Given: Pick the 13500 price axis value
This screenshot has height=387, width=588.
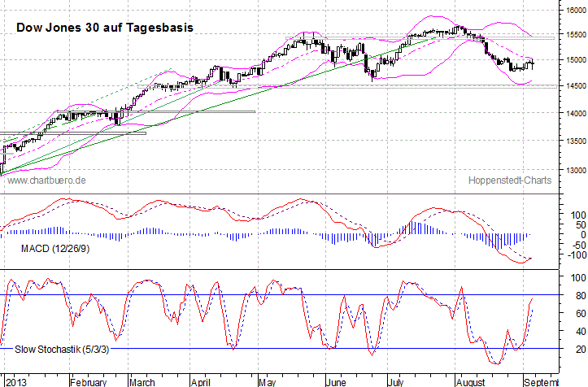Looking at the screenshot, I should coord(576,141).
